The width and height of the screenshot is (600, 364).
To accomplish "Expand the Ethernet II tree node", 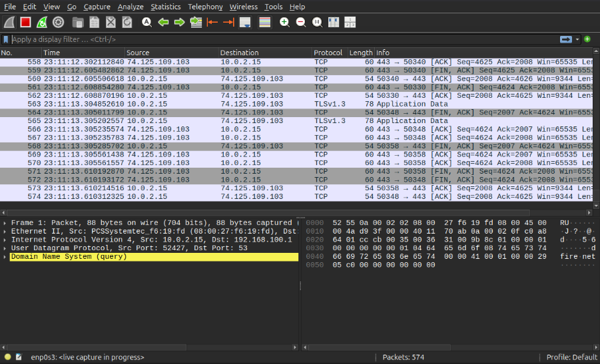I will click(5, 232).
